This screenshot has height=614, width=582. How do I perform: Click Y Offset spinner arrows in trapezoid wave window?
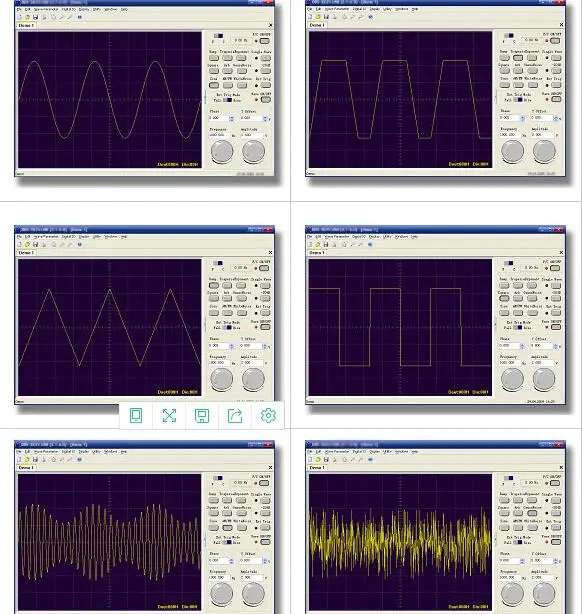pos(555,118)
